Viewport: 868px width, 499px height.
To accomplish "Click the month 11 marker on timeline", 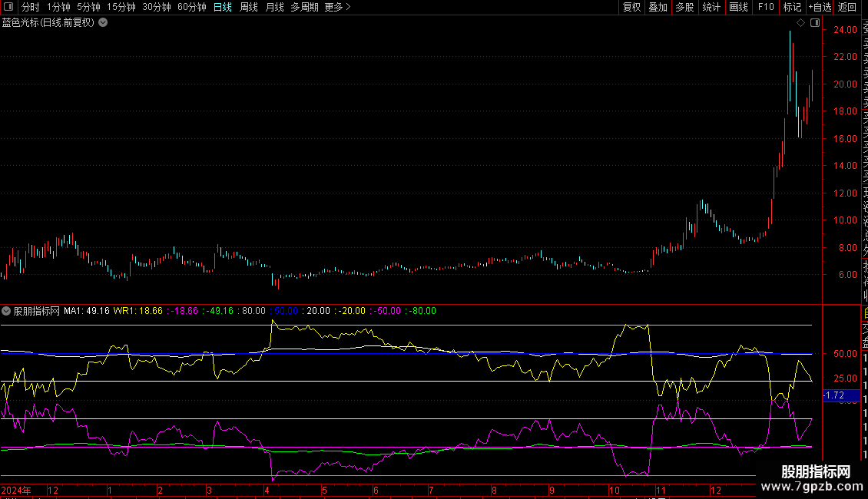I will pyautogui.click(x=660, y=490).
